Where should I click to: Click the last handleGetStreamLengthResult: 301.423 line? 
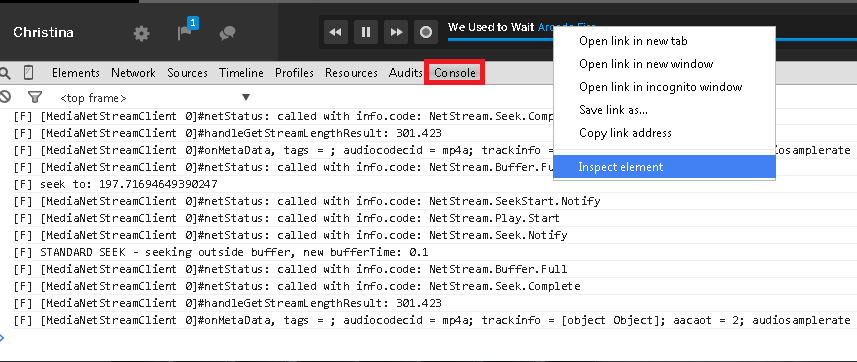[x=227, y=303]
